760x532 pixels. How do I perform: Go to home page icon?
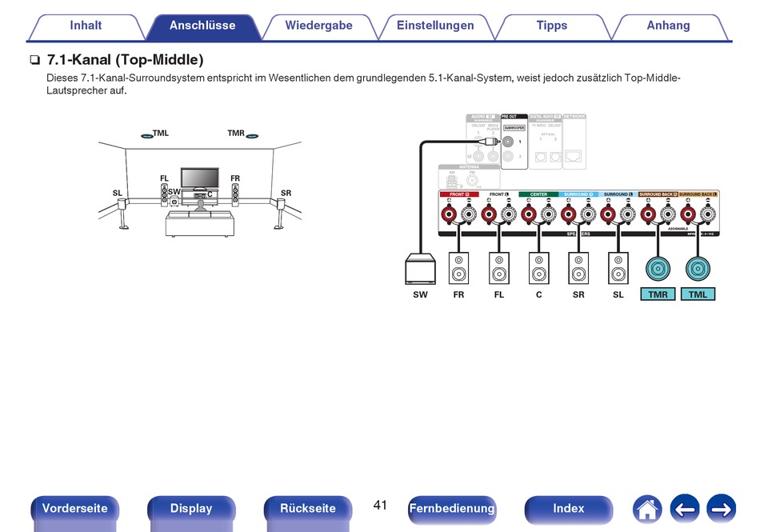(x=647, y=510)
